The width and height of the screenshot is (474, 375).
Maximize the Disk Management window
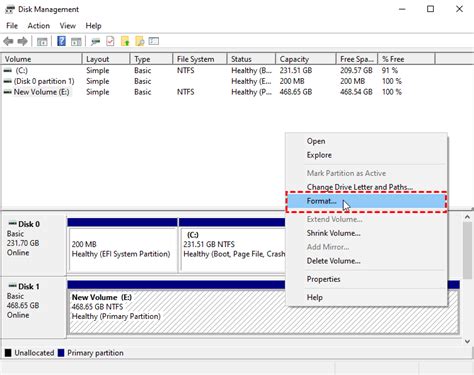[x=431, y=9]
